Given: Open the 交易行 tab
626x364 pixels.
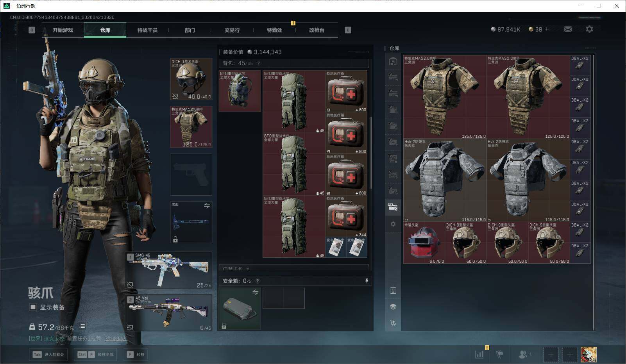Looking at the screenshot, I should click(232, 30).
